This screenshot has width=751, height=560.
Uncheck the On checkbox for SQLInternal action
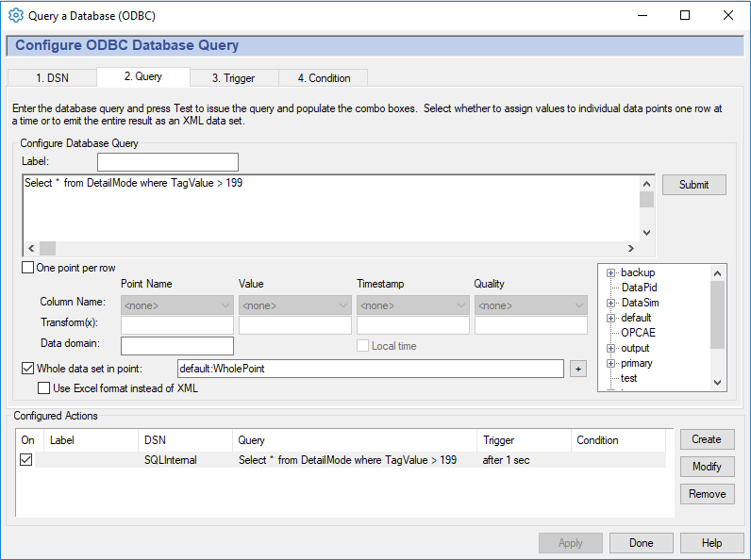(x=25, y=460)
